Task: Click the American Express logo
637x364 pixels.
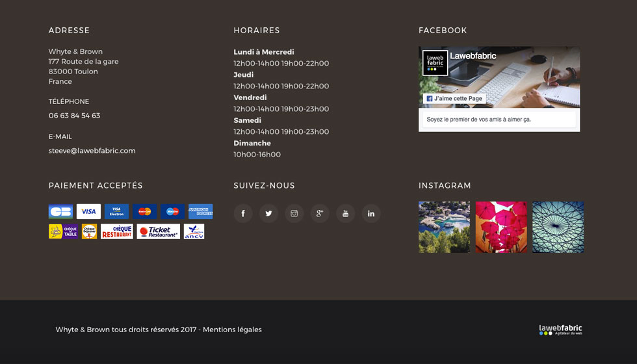Action: coord(200,212)
